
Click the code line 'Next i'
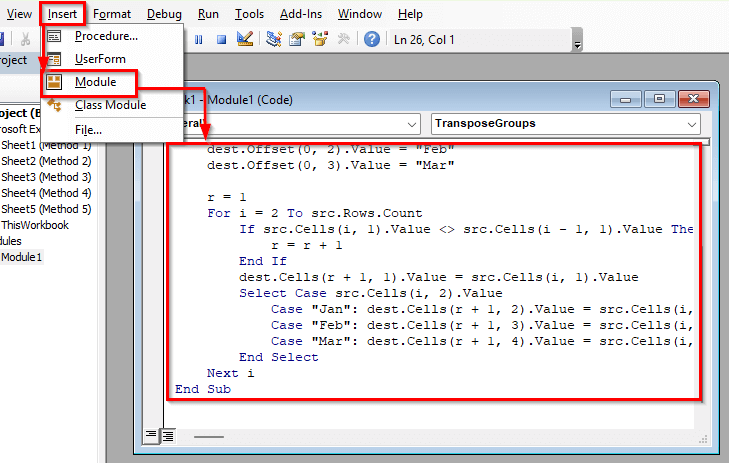coord(231,373)
